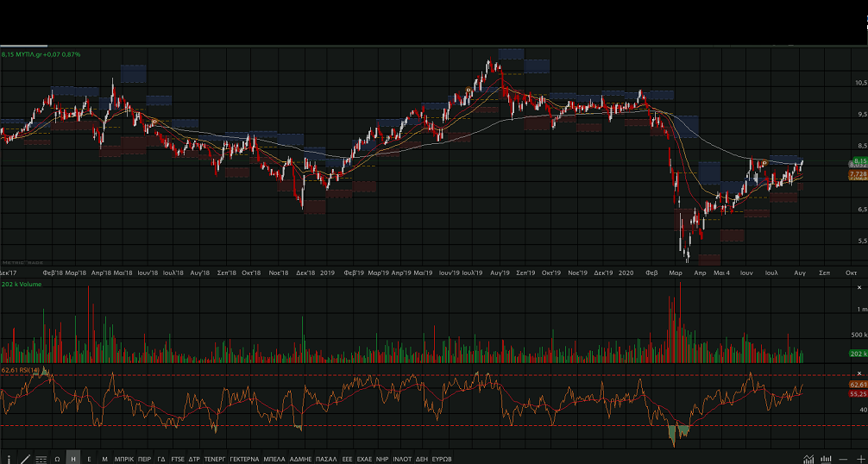Click the leftmost icon in the bottom toolbar
868x464 pixels.
click(x=9, y=458)
